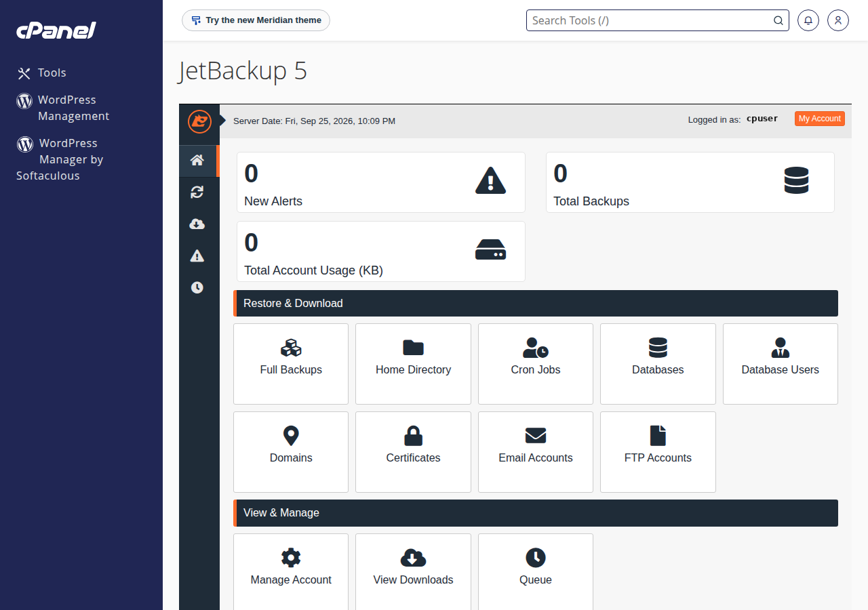Screen dimensions: 868x610
Task: Click the JetBackup orange logo icon
Action: [x=200, y=121]
